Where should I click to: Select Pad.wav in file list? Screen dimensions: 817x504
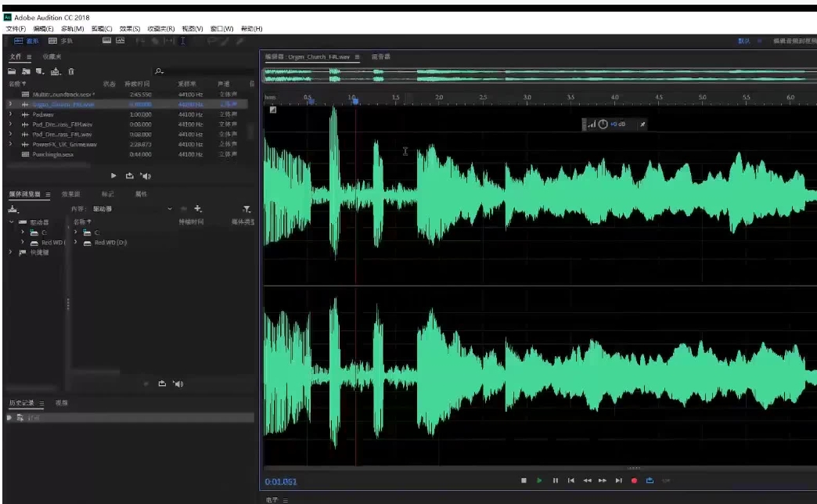pos(43,114)
